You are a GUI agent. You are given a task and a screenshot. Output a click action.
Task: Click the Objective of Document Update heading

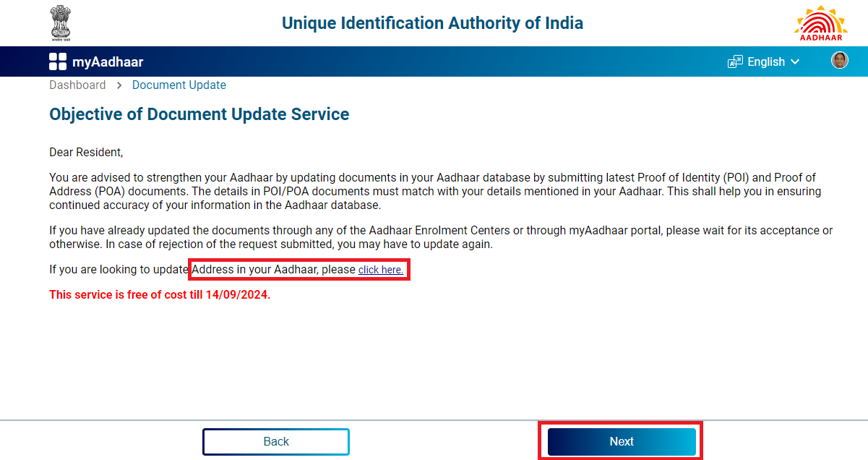tap(199, 114)
